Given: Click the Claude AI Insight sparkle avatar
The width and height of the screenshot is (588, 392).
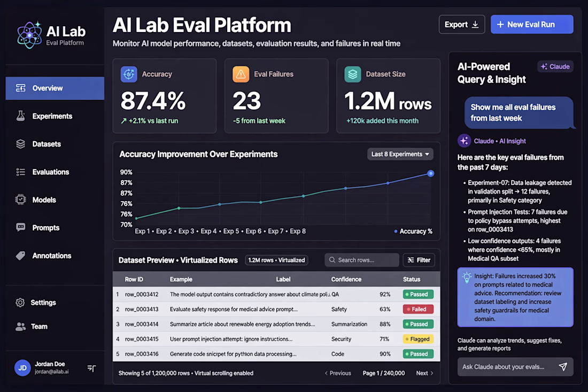Looking at the screenshot, I should point(464,141).
